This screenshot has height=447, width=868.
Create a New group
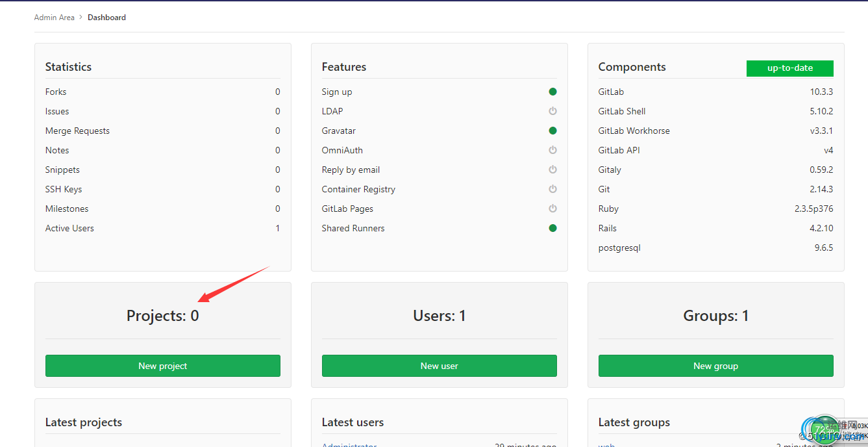[x=716, y=366]
